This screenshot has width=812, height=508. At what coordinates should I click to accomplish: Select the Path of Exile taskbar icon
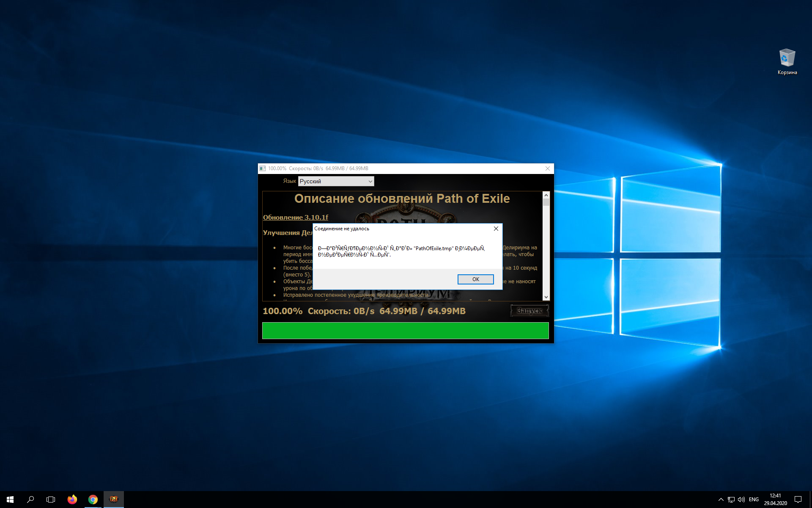[114, 500]
